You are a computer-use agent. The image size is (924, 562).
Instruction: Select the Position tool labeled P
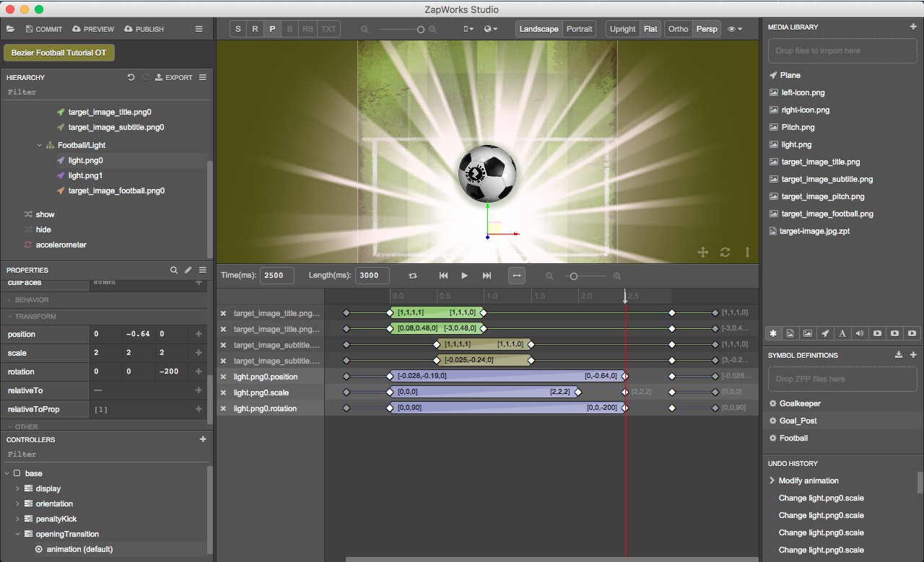point(272,29)
